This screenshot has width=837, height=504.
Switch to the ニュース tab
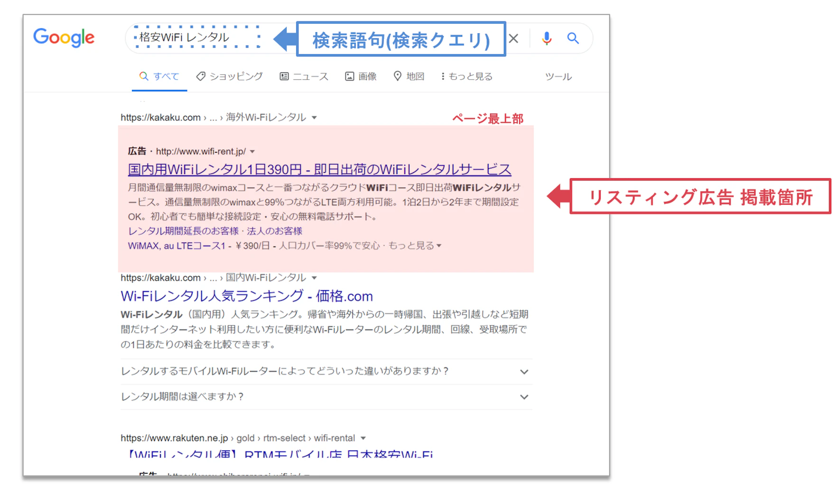pos(304,76)
